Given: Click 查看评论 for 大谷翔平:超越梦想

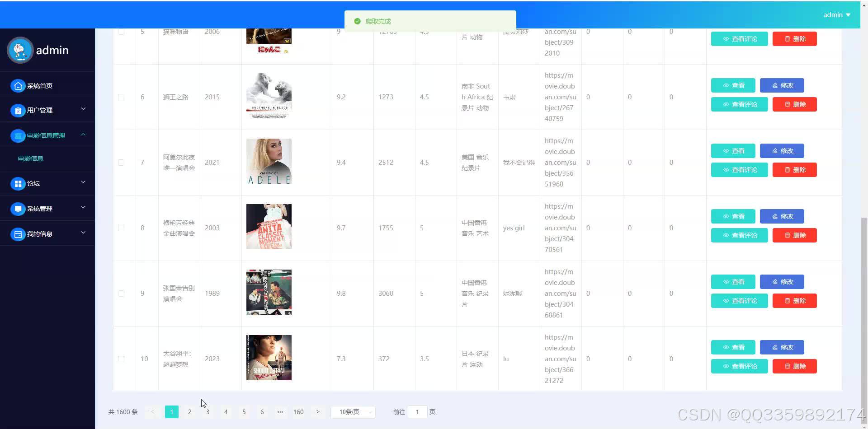Looking at the screenshot, I should (x=740, y=366).
